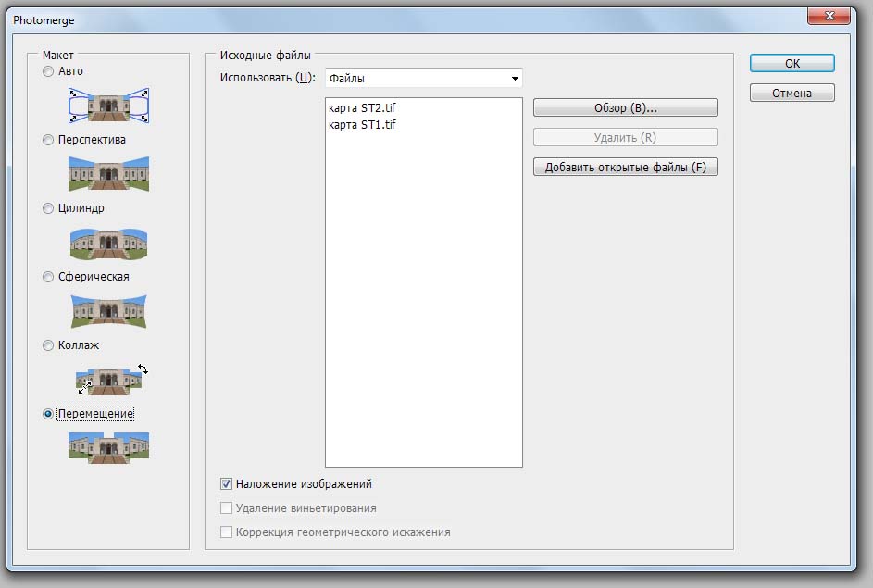Click the Сферическая layout preview image
This screenshot has height=588, width=873.
[108, 311]
